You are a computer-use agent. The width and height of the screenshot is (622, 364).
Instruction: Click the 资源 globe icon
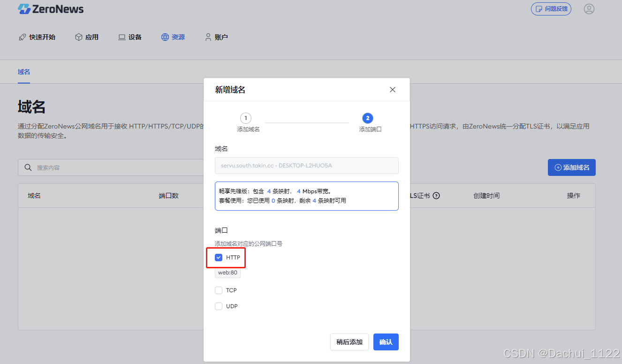pyautogui.click(x=165, y=37)
